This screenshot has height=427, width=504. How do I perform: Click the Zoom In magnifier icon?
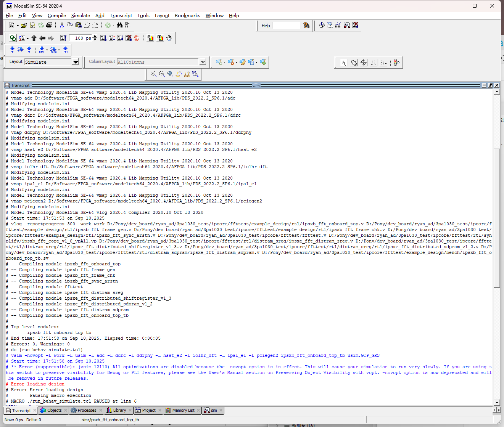[x=153, y=74]
